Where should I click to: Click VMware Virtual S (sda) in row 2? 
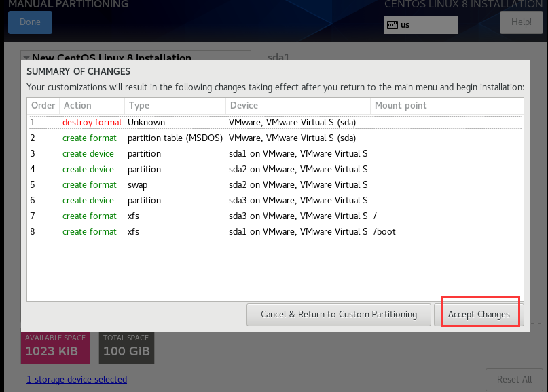292,138
